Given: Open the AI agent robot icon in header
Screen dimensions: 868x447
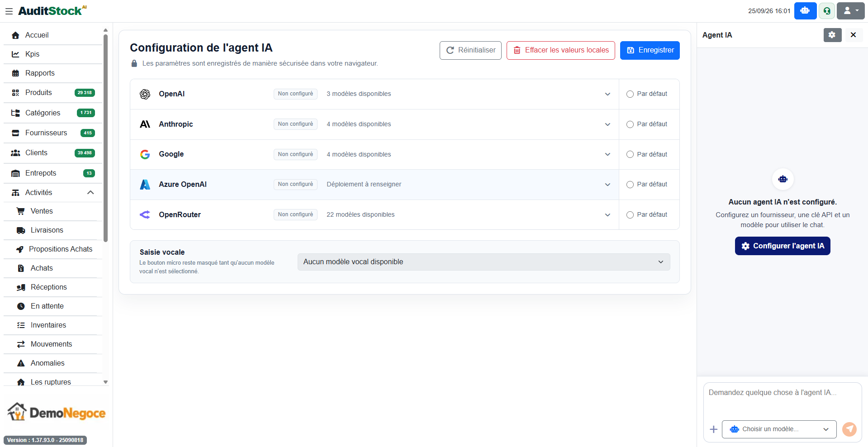Looking at the screenshot, I should (805, 11).
